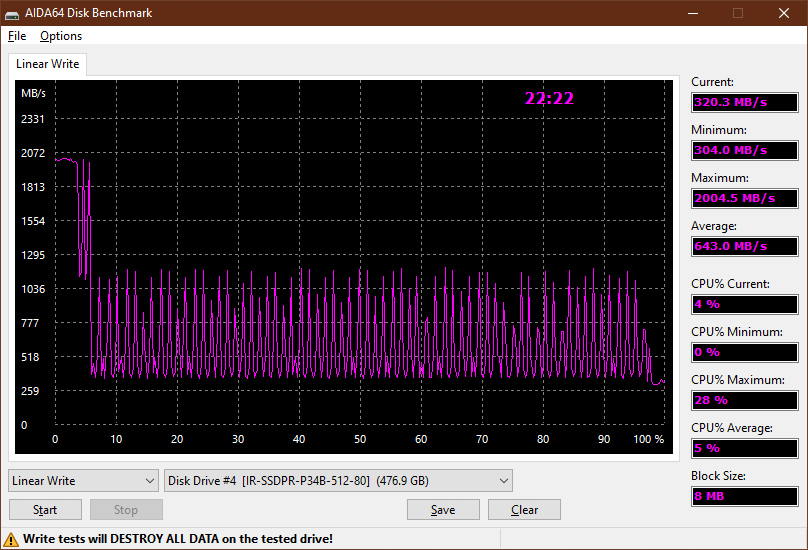Open the Options menu
The width and height of the screenshot is (808, 550).
(61, 36)
